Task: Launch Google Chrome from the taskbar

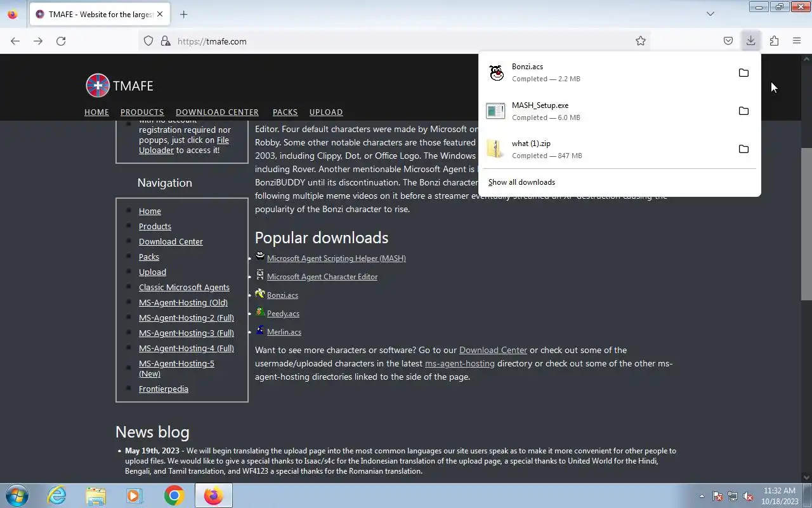Action: click(174, 495)
